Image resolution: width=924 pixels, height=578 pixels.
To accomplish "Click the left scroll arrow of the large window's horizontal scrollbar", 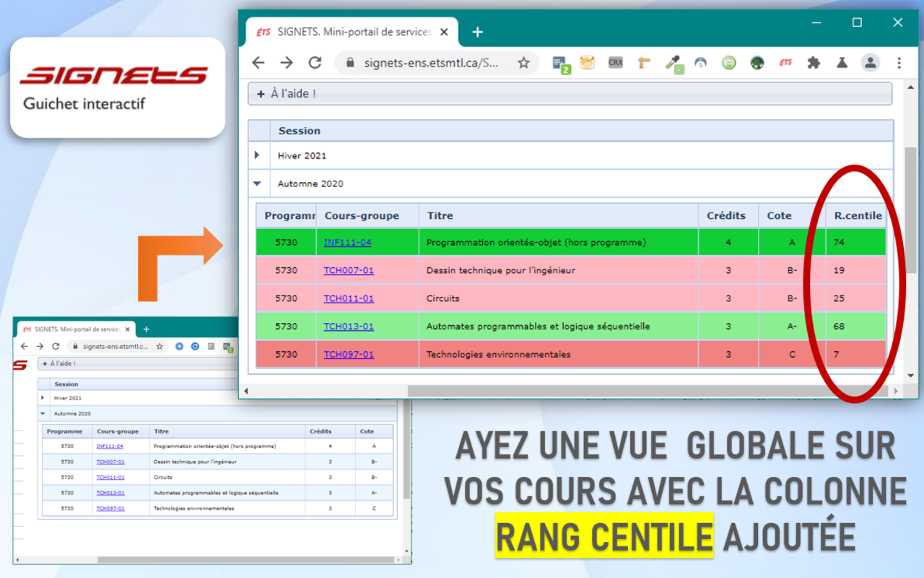I will point(246,391).
